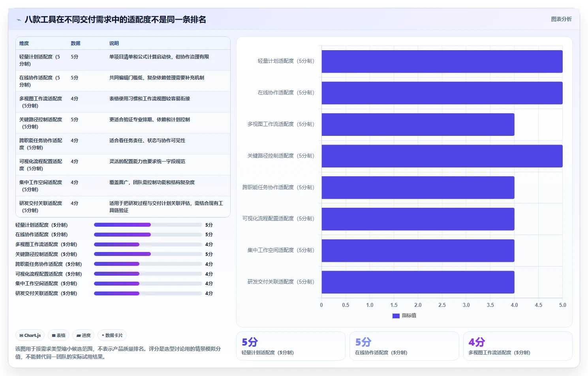Click the x-axis tick label 5.0

click(563, 305)
